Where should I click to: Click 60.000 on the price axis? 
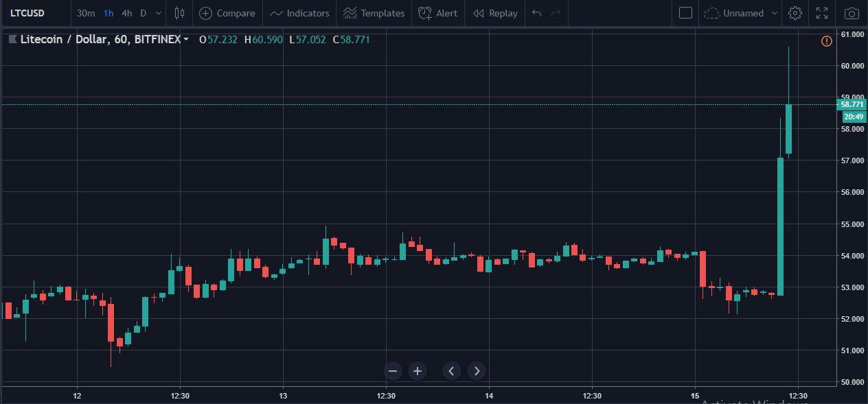click(x=852, y=66)
